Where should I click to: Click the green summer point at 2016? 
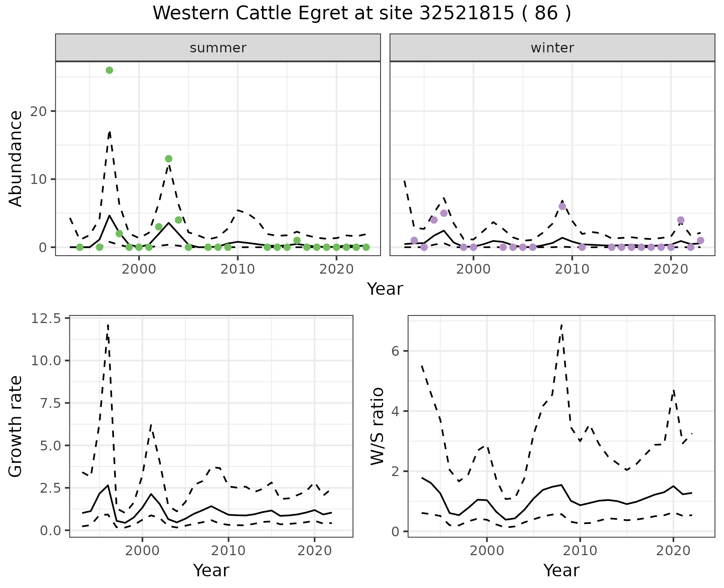(x=297, y=240)
